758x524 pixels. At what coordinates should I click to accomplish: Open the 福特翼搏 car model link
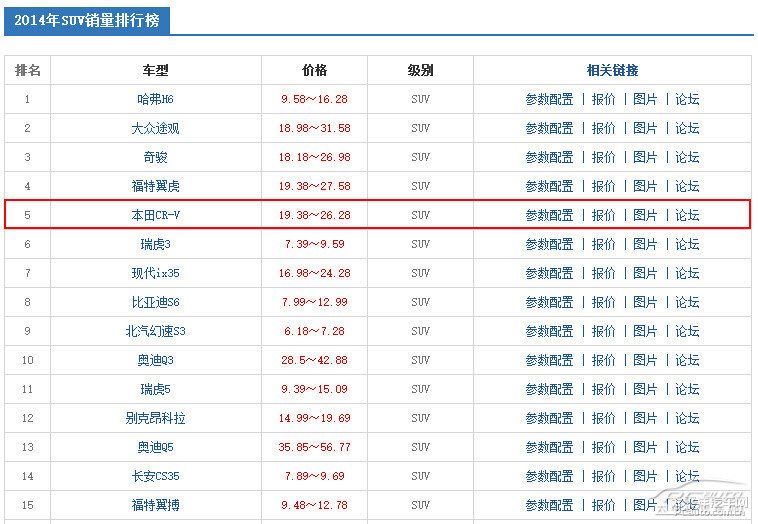pos(155,505)
